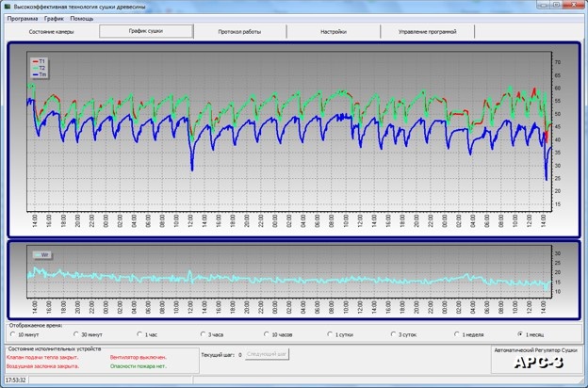This screenshot has width=588, height=388.
Task: Select the "10 часов" time range
Action: pyautogui.click(x=266, y=334)
